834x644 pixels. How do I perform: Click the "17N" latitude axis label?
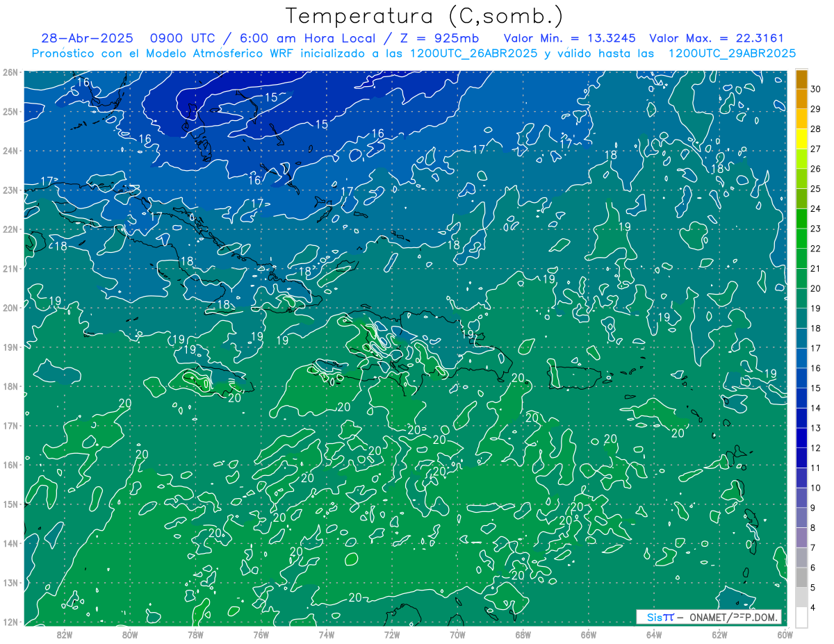point(10,425)
